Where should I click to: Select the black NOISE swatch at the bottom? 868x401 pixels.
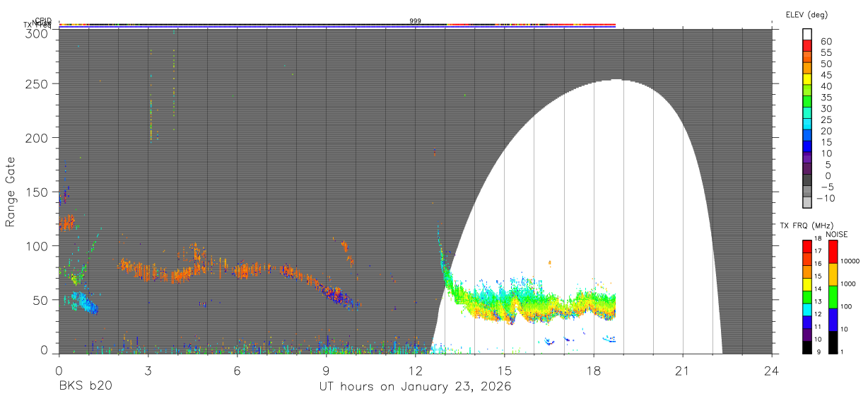(x=833, y=342)
